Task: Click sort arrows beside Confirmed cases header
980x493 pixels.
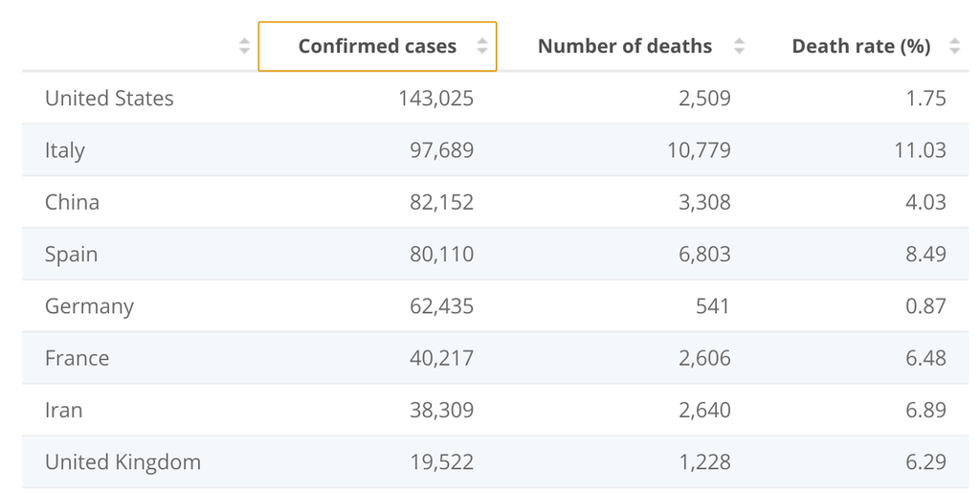Action: [482, 46]
